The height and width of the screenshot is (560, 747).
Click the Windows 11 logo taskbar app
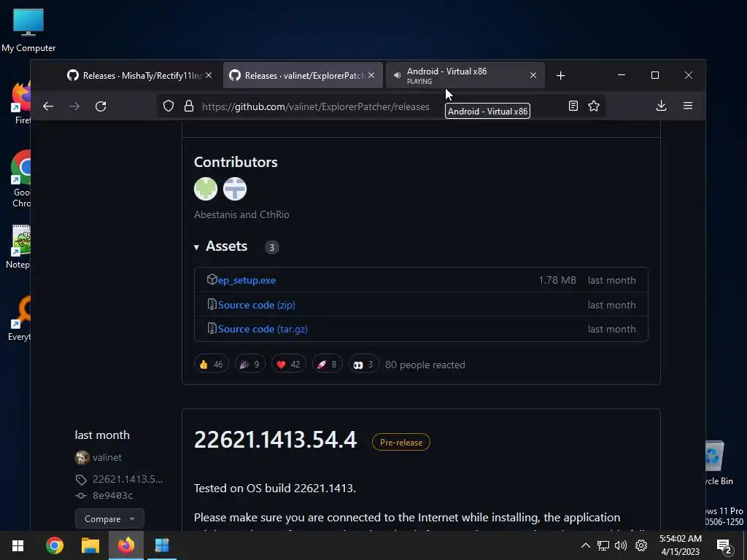click(162, 545)
